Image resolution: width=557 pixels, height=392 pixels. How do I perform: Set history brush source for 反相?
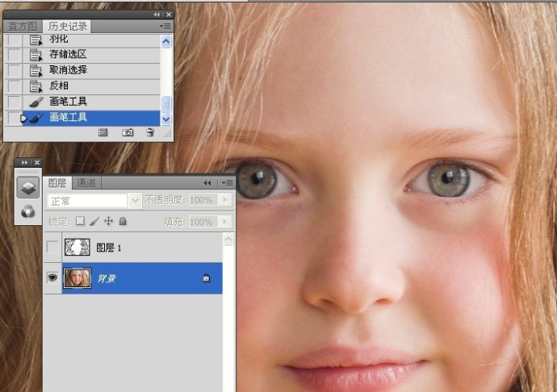coord(14,86)
